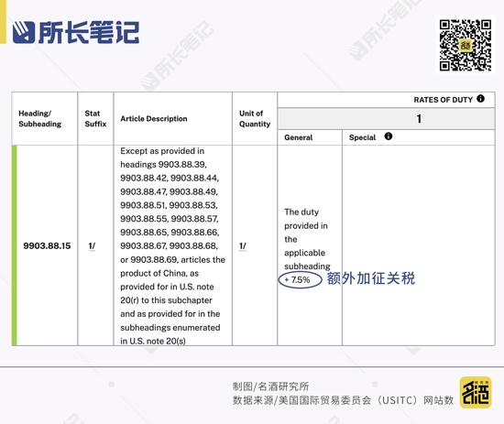
Task: Click the 'applicable subheading' text
Action: coord(307,259)
